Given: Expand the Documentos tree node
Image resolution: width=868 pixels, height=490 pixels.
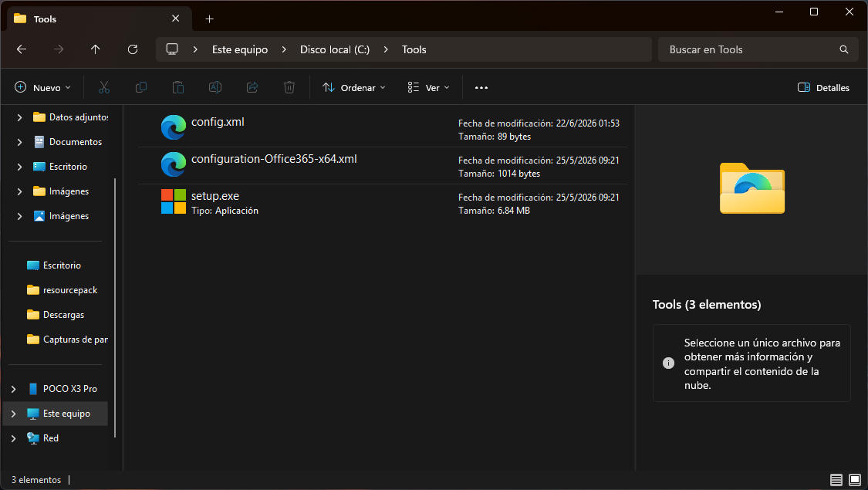Looking at the screenshot, I should click(x=19, y=142).
